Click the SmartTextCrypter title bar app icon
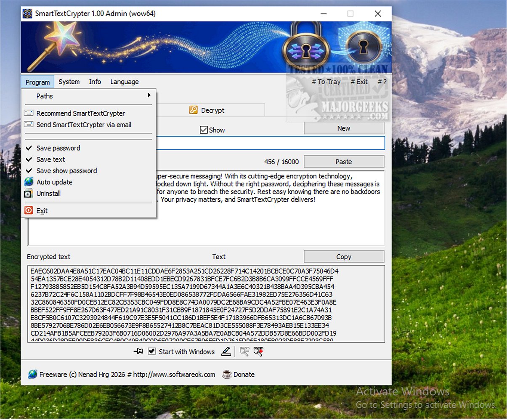The image size is (507, 420). (x=28, y=13)
